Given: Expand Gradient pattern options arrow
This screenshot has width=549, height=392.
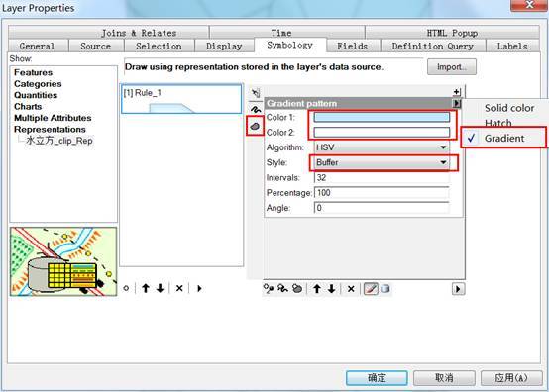Looking at the screenshot, I should pyautogui.click(x=457, y=104).
